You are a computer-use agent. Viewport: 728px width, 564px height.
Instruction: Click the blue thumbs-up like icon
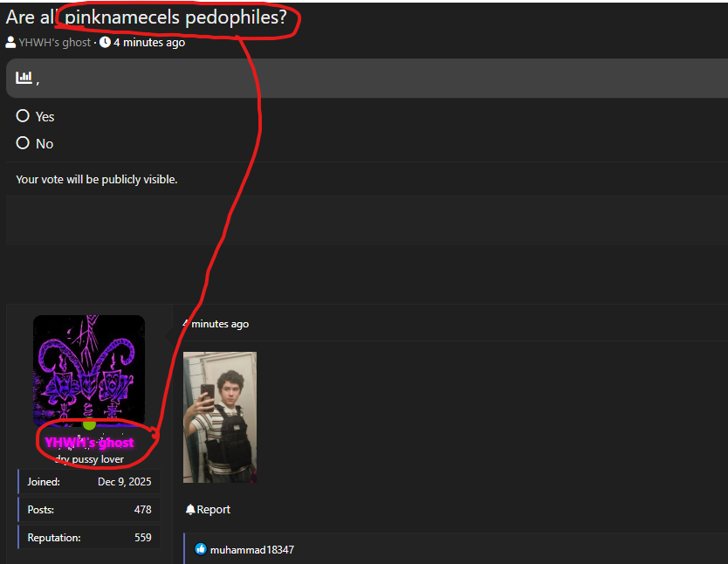[201, 549]
